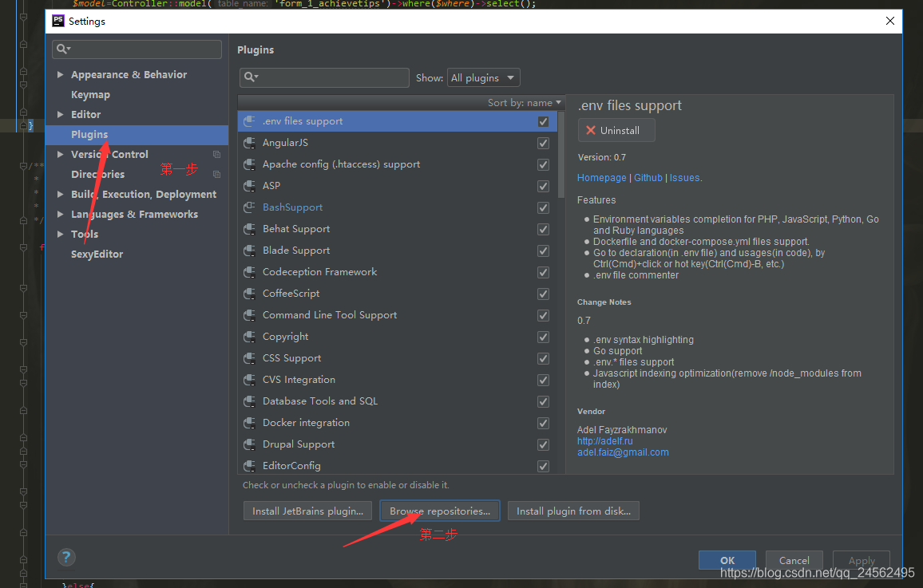Click Install plugin from disk button

pos(573,511)
